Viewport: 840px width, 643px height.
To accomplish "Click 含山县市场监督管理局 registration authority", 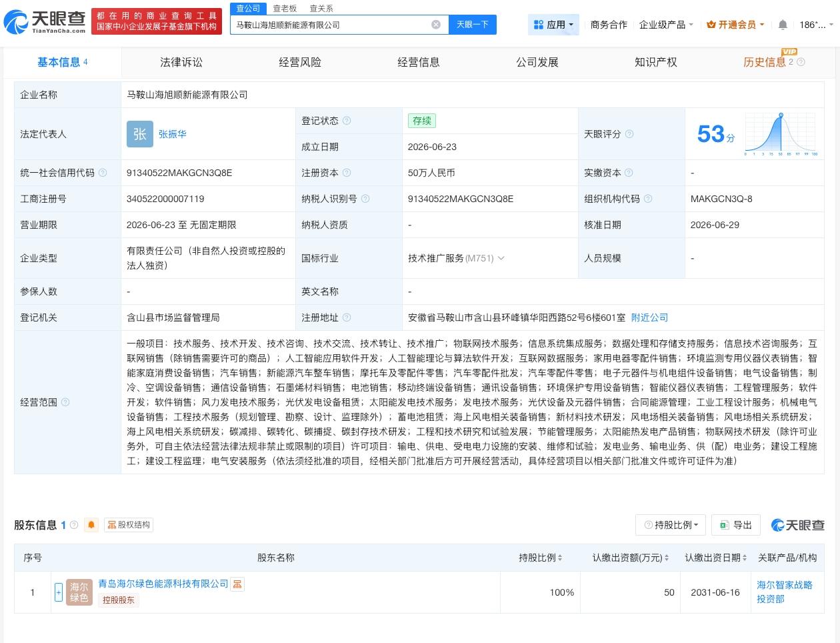I will click(173, 317).
